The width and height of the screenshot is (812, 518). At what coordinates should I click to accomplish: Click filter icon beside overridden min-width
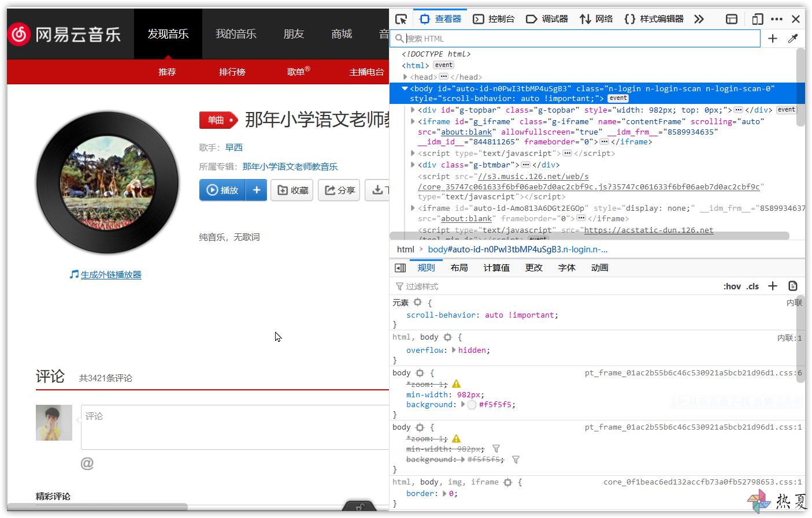click(x=496, y=449)
